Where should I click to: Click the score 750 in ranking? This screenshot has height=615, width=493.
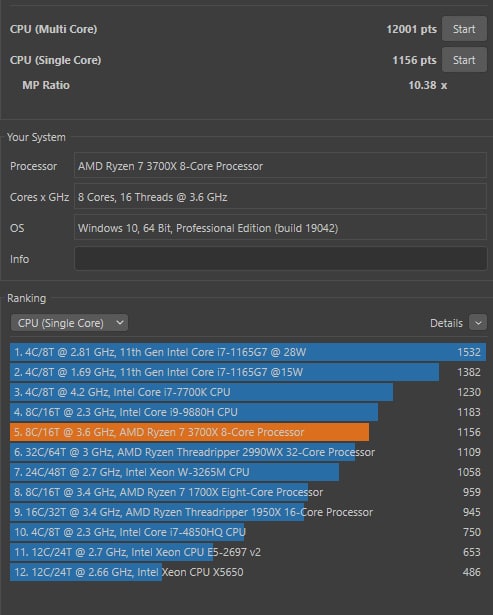472,532
